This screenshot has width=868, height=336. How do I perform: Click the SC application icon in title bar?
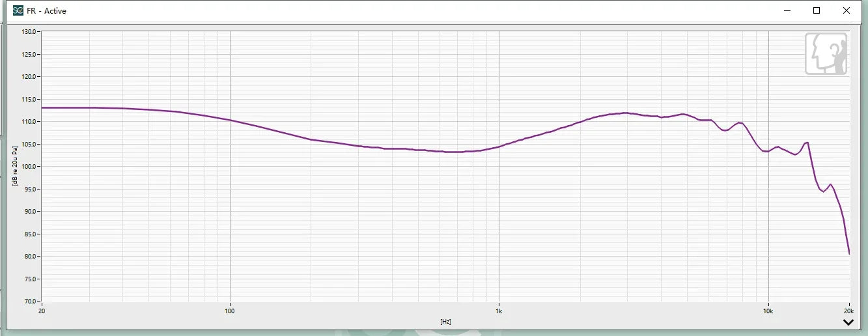coord(18,10)
